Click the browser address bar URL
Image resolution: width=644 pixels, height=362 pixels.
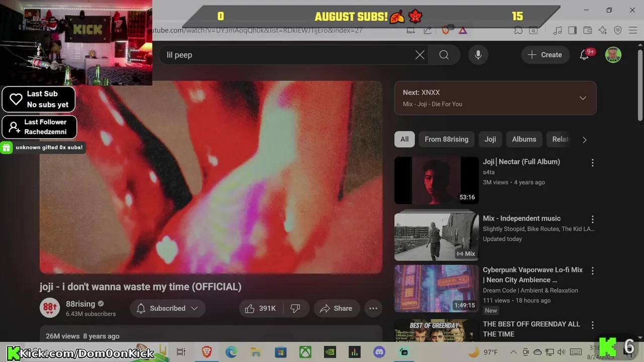click(257, 30)
